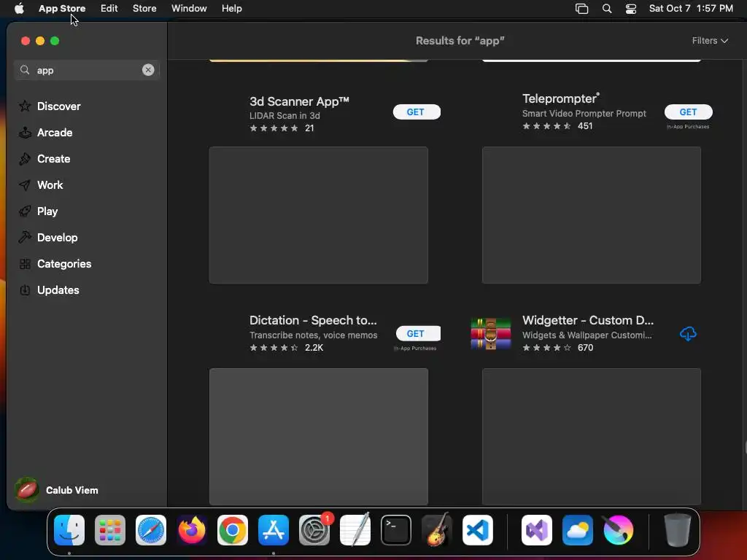Click the search field containing "app"

coord(87,70)
